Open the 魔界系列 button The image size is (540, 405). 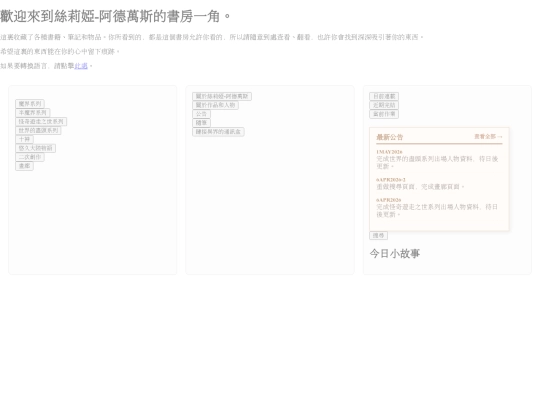[x=30, y=104]
